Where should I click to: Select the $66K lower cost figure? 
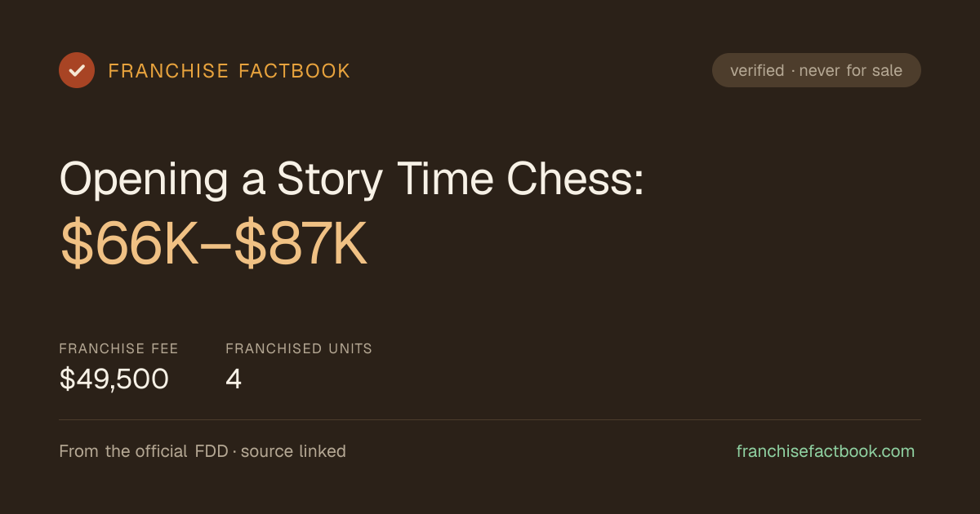click(x=129, y=244)
